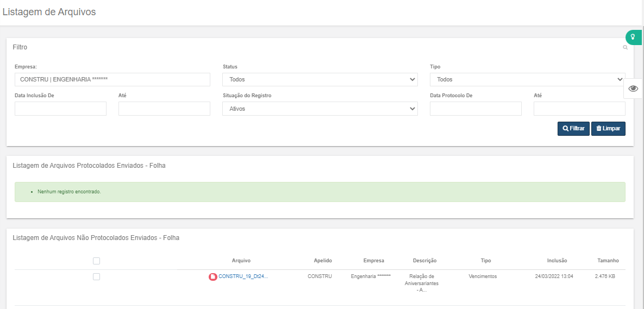The image size is (644, 309).
Task: Click the small magnifier icon in Filtro header
Action: coord(625,48)
